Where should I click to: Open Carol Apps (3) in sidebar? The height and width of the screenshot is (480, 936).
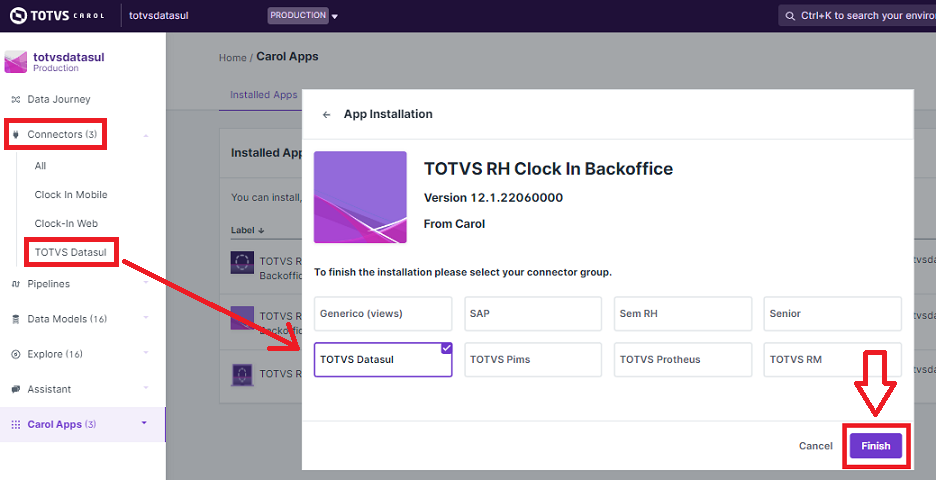tap(61, 424)
